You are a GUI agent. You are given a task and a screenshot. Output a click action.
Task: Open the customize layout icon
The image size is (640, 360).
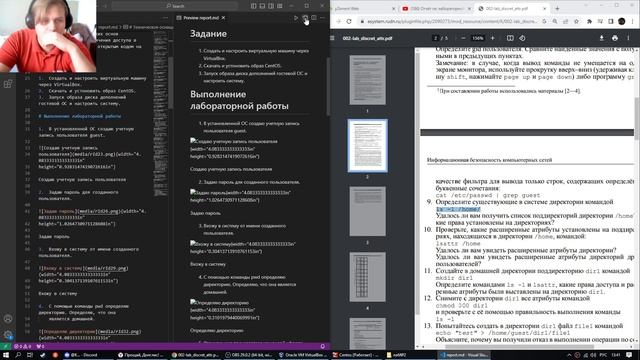tap(280, 6)
